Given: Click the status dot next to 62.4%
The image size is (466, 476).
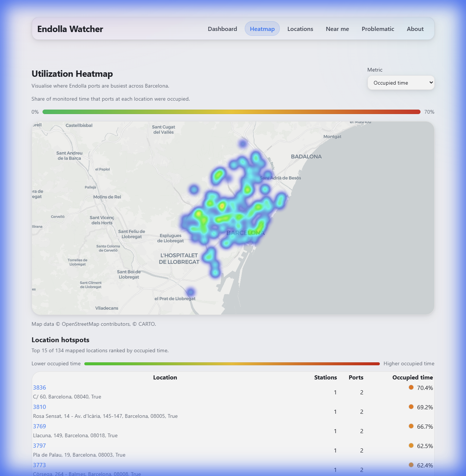Looking at the screenshot, I should [x=411, y=465].
